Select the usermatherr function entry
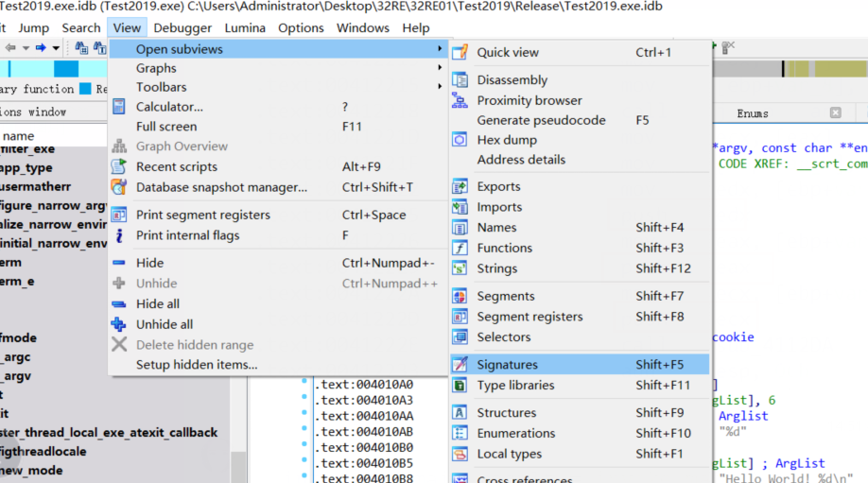Image resolution: width=868 pixels, height=483 pixels. click(35, 186)
